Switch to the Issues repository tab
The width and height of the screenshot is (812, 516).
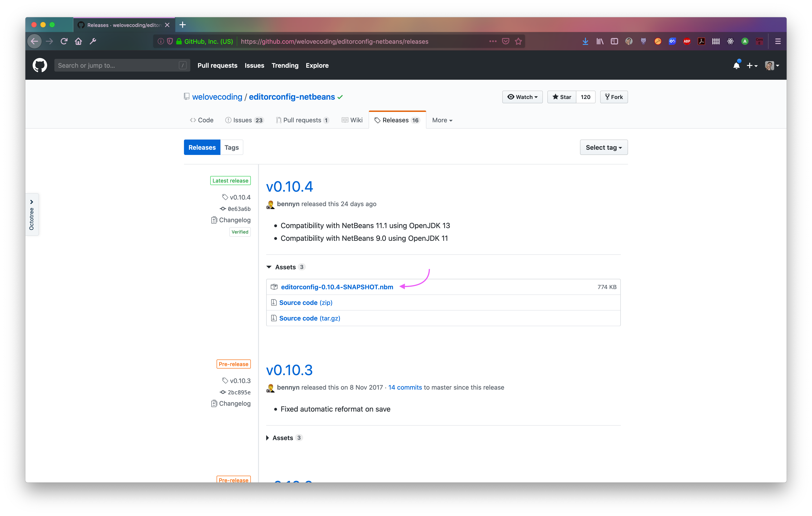point(244,120)
